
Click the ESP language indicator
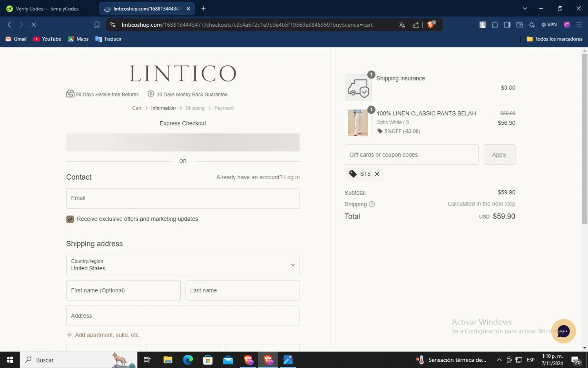[x=531, y=360]
